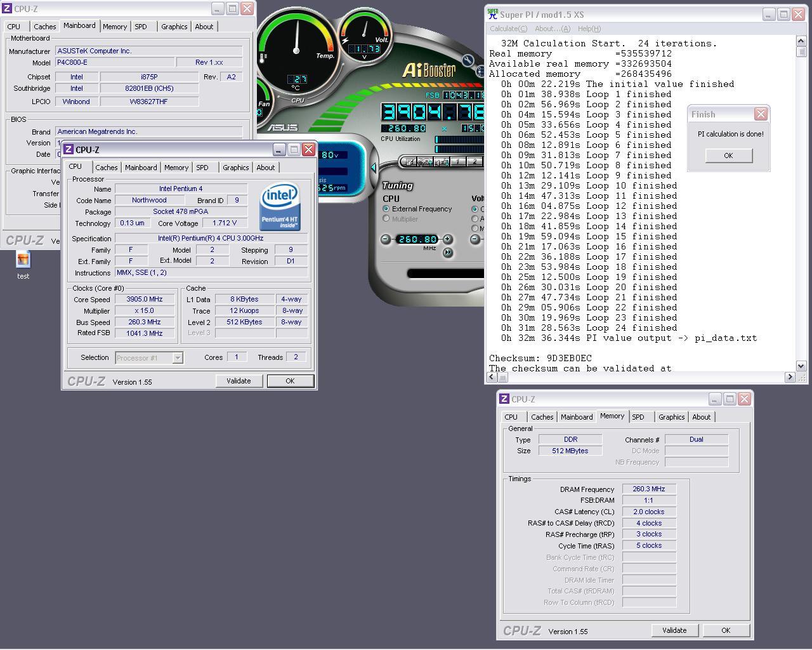Open AI Booster wrench settings icon
This screenshot has height=650, width=812.
click(468, 60)
